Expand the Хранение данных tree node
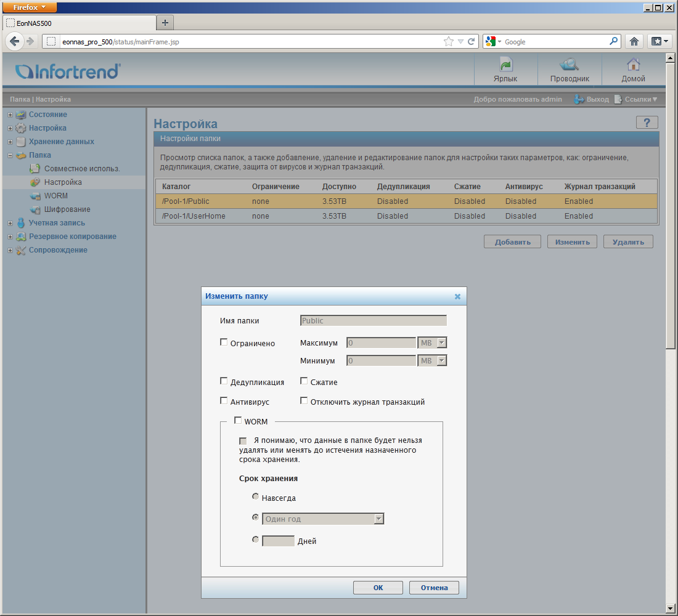 [x=10, y=142]
